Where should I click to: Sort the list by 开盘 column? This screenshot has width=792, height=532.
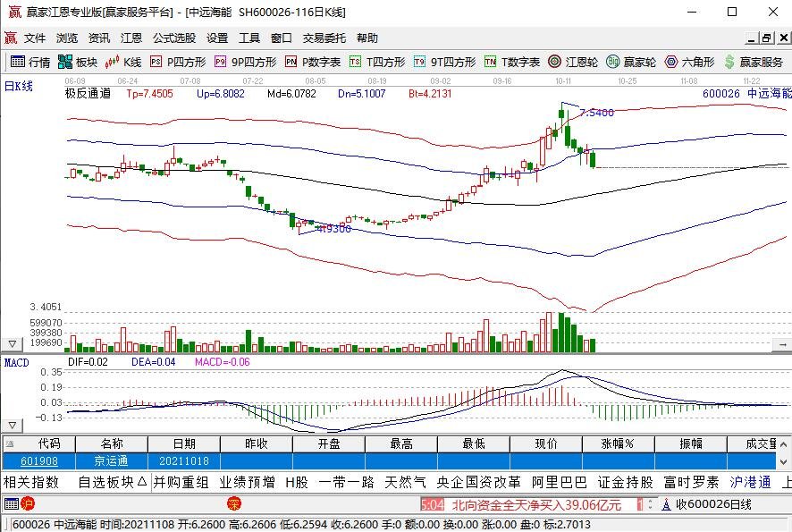pyautogui.click(x=329, y=444)
